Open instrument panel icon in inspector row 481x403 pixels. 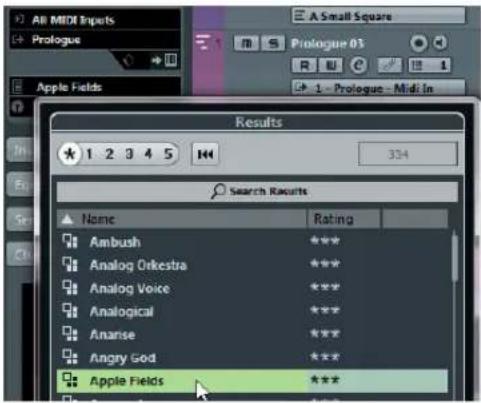171,60
